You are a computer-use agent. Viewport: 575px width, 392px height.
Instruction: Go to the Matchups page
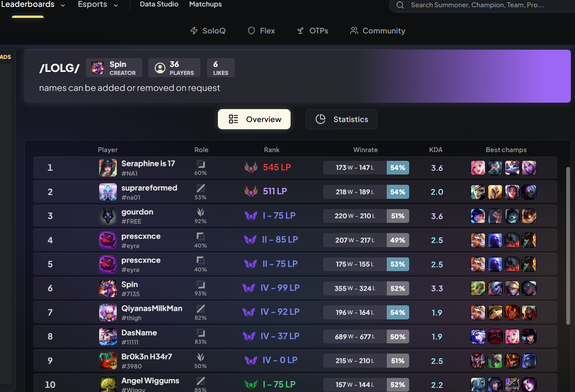pyautogui.click(x=205, y=4)
